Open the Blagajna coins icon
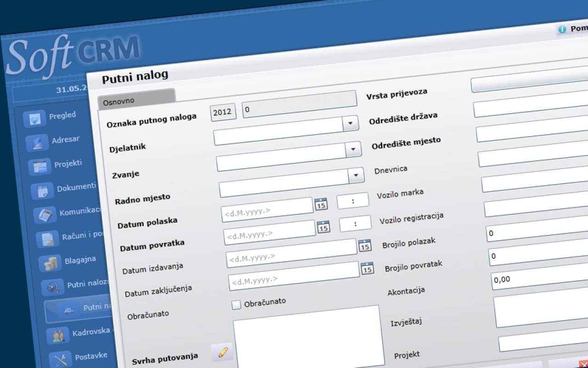 pos(50,263)
